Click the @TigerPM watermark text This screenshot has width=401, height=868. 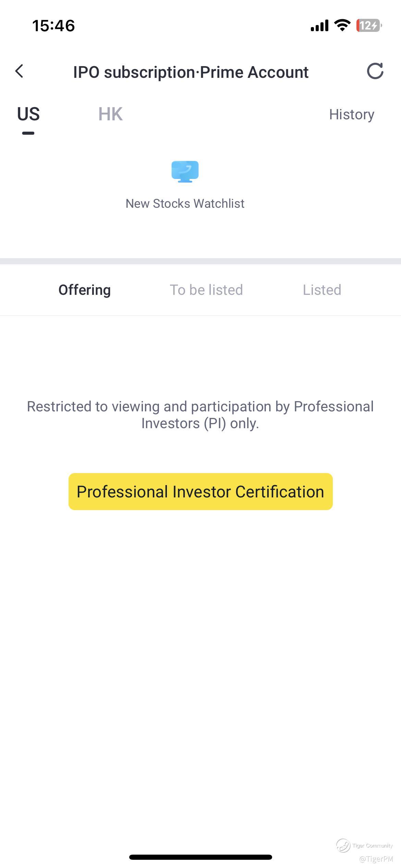(376, 859)
